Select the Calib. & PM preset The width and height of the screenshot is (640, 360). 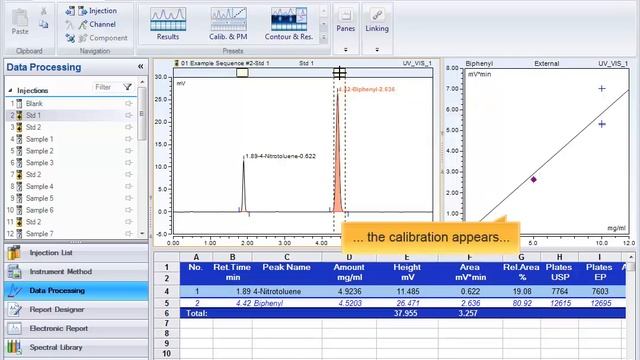228,24
